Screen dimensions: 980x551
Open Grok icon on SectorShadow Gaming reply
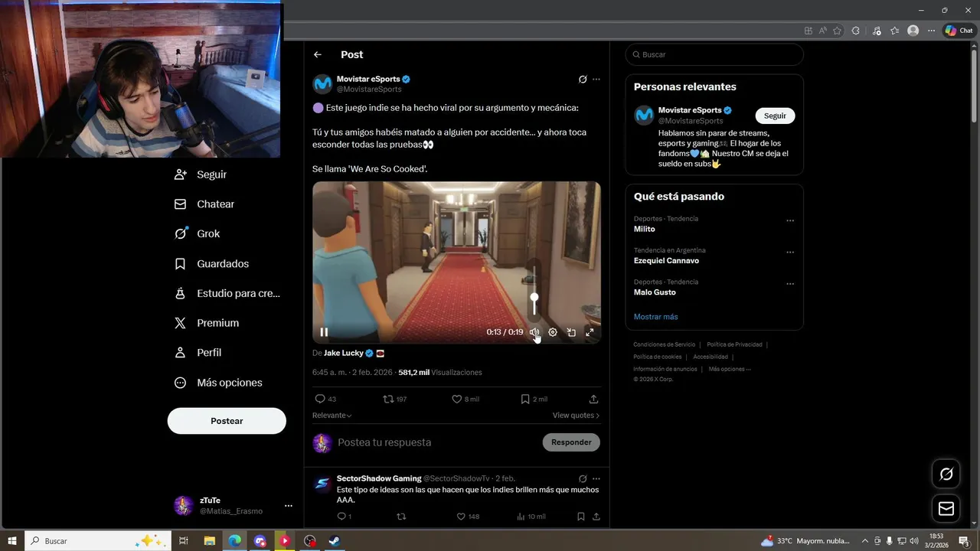[583, 479]
